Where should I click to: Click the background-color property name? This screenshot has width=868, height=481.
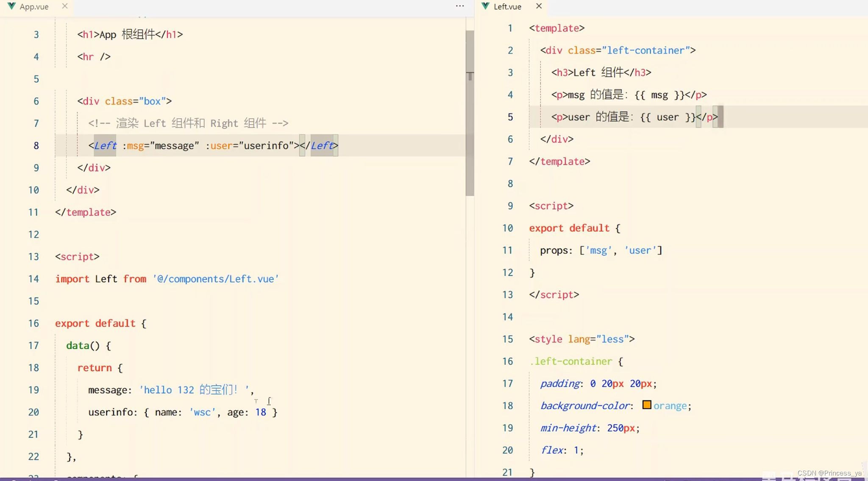point(585,406)
